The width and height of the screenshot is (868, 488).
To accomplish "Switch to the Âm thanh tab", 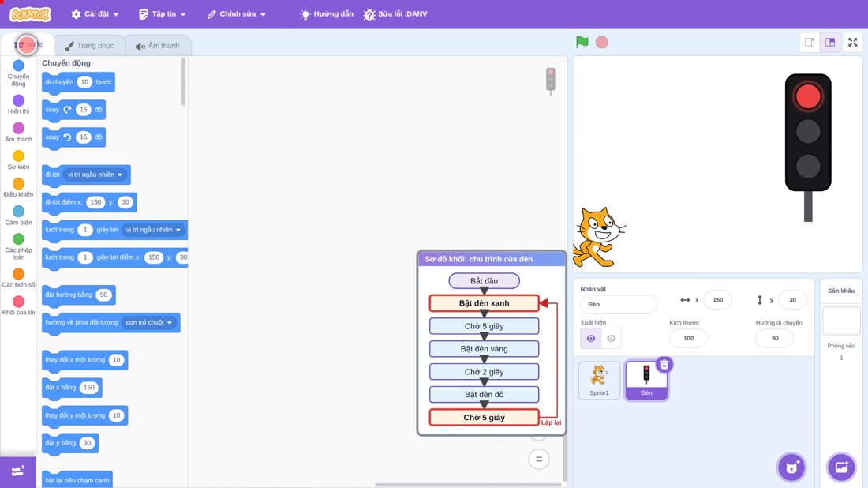I will tap(158, 46).
